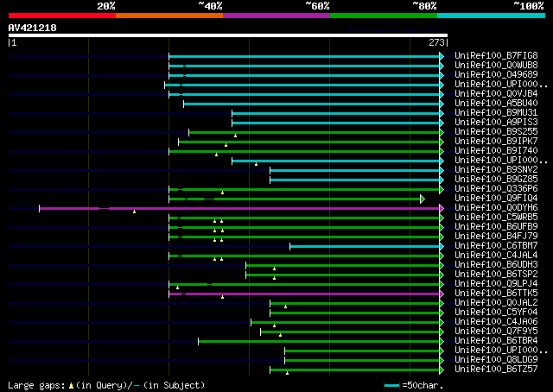Click the orange ~40% identity legend segment
This screenshot has height=392, width=553.
pyautogui.click(x=169, y=16)
